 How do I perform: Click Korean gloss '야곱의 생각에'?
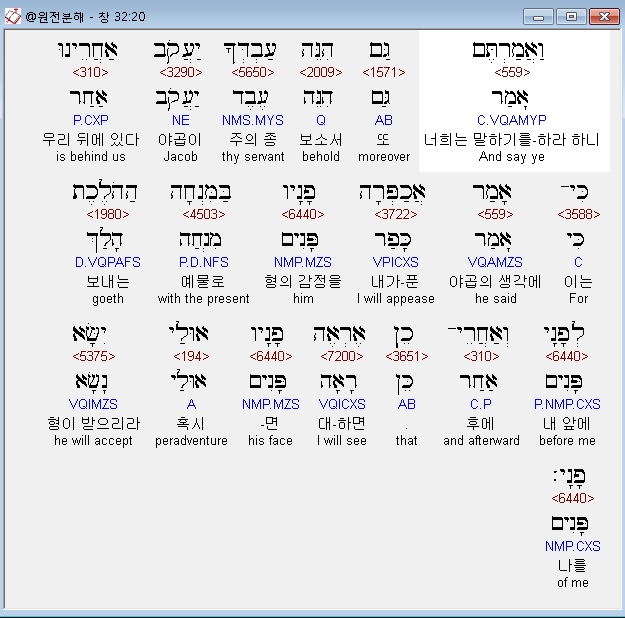pos(495,282)
